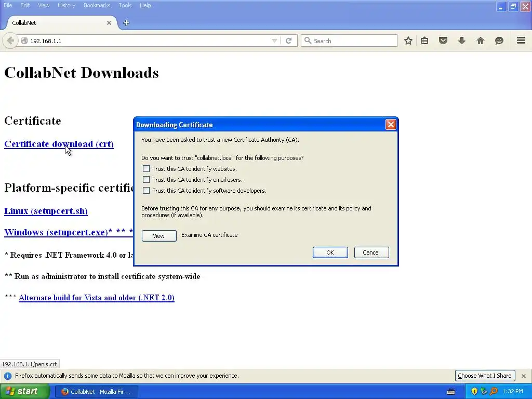
Task: Open the Bookmarks menu
Action: 97,5
